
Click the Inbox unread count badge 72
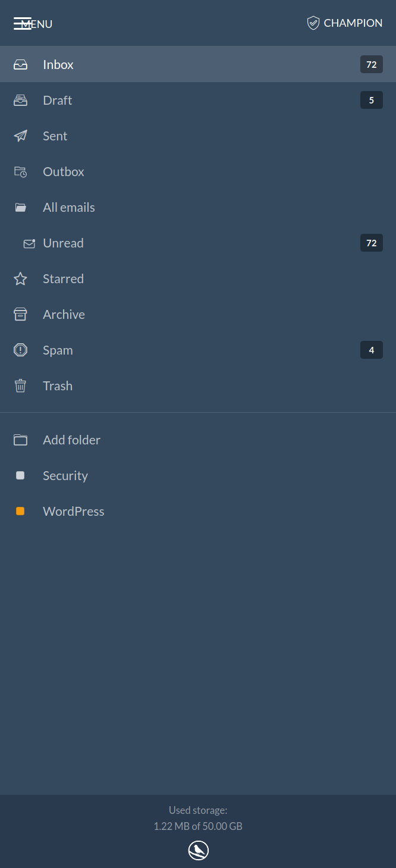click(x=371, y=64)
